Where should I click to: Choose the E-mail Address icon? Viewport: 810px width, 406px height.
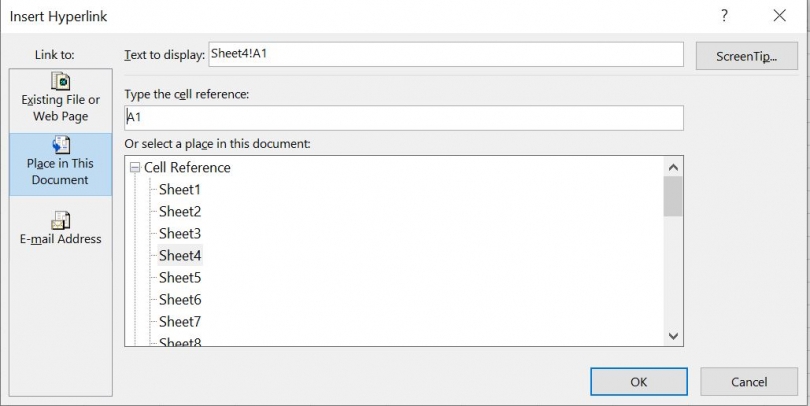[60, 220]
